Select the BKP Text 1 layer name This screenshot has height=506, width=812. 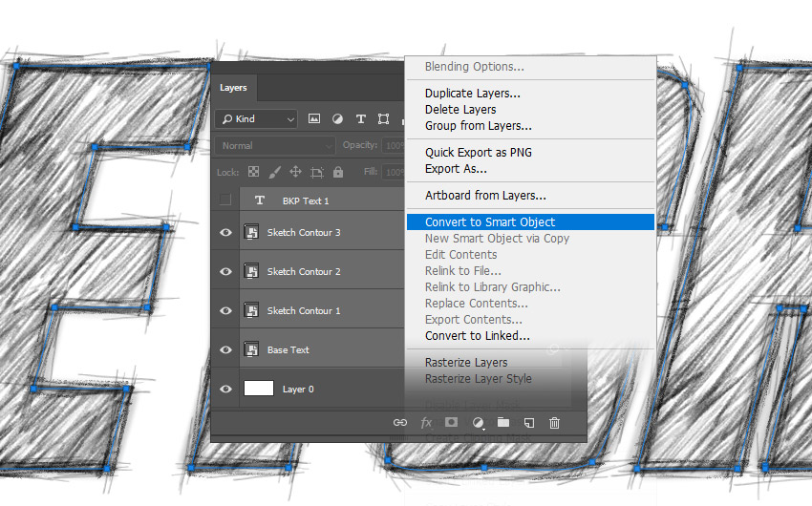306,200
